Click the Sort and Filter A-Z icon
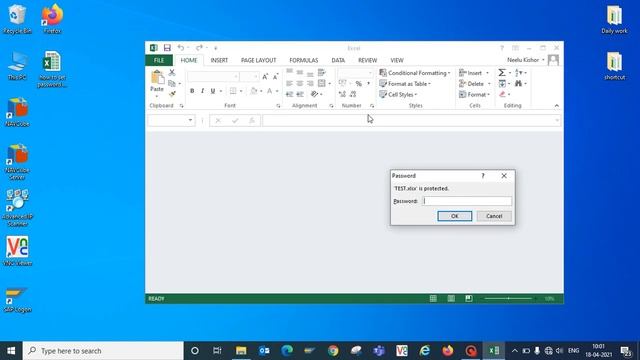The width and height of the screenshot is (640, 360). [518, 73]
